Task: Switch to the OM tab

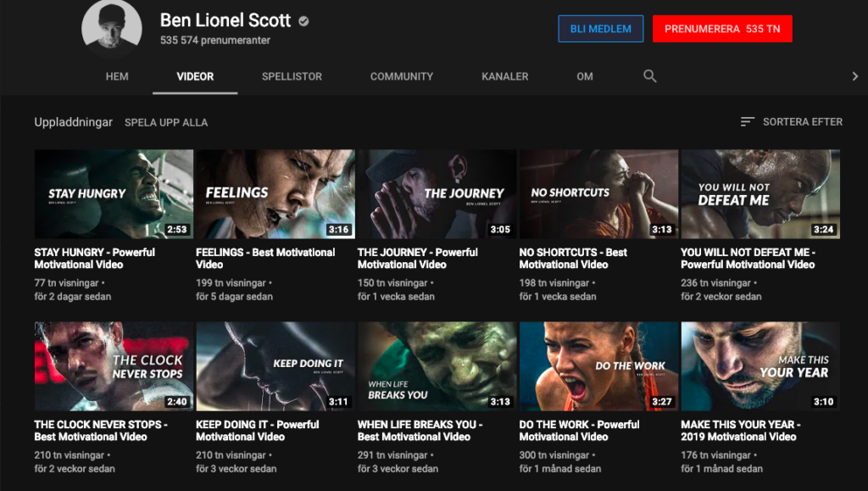Action: [585, 76]
